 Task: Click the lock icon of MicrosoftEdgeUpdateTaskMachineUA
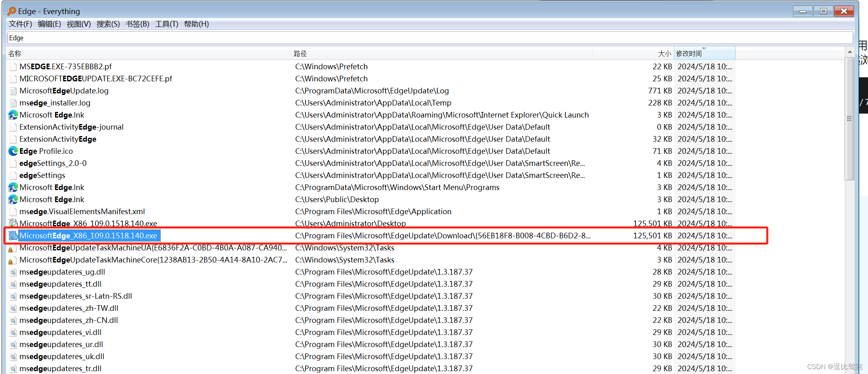coord(12,248)
